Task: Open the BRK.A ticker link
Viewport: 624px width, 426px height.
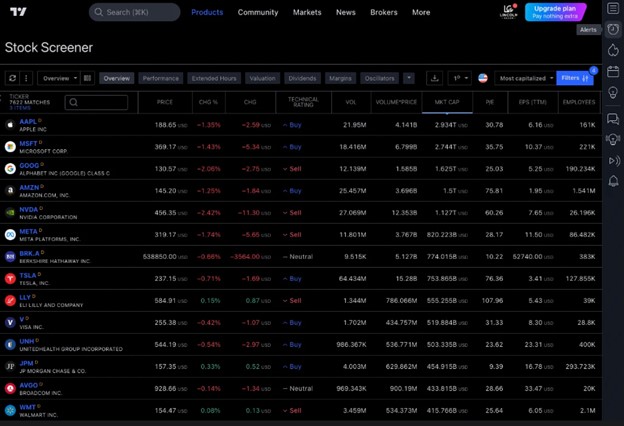Action: point(29,253)
